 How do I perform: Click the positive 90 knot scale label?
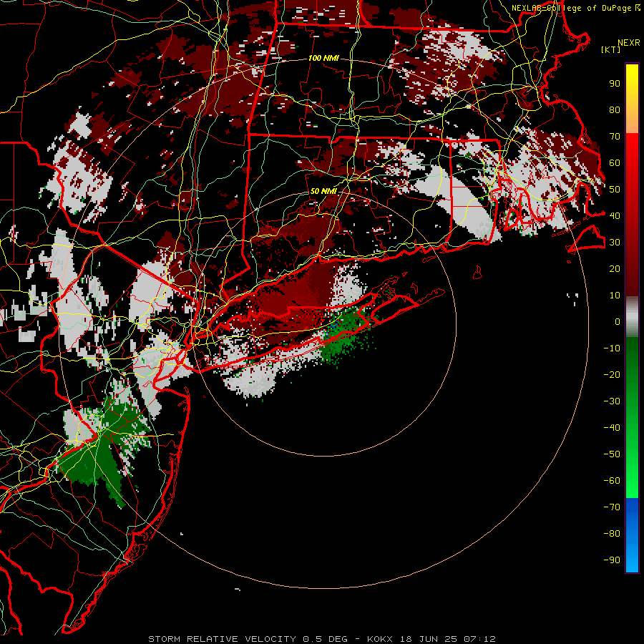point(615,84)
